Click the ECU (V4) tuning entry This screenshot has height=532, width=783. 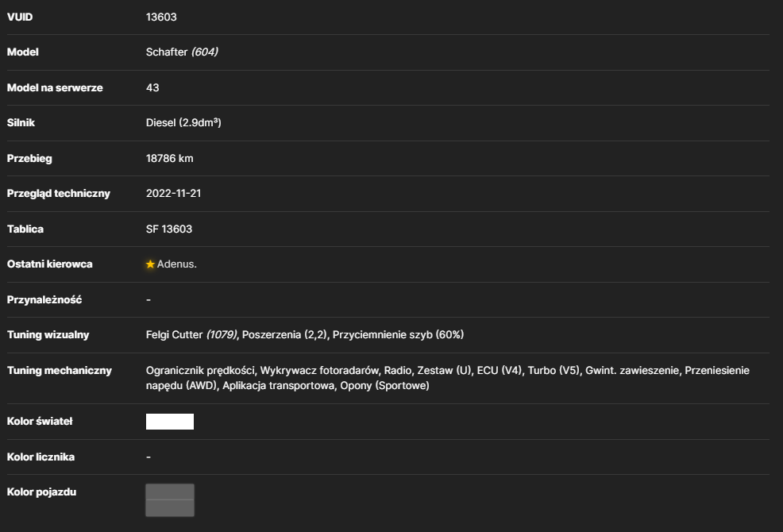(x=499, y=371)
